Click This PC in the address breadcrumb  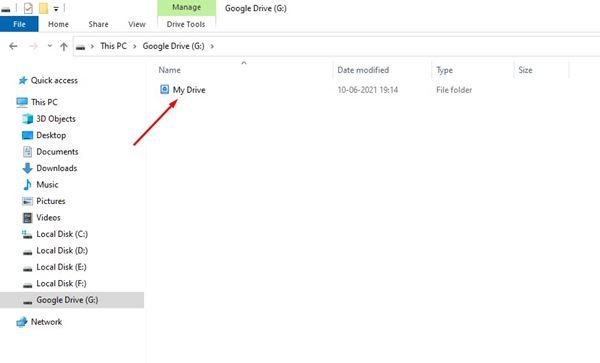coord(113,46)
